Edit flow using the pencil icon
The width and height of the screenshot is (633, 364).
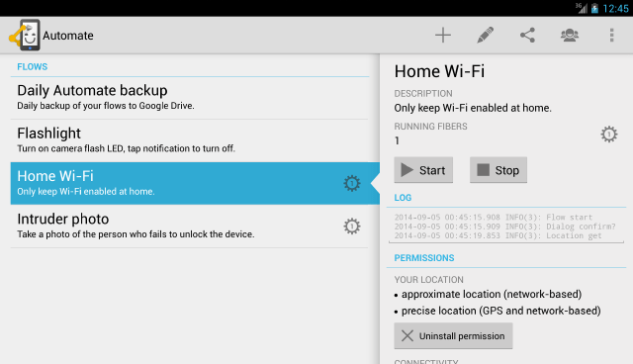[485, 35]
